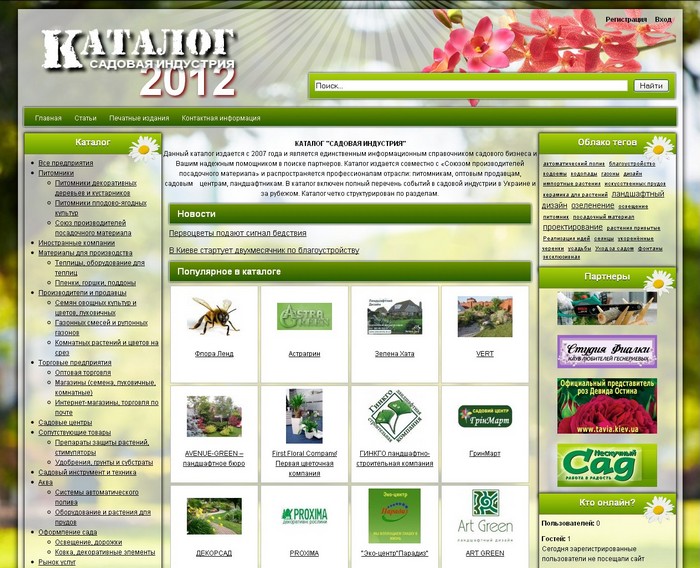Open the Питомники catalog category
This screenshot has width=700, height=568.
(x=56, y=173)
